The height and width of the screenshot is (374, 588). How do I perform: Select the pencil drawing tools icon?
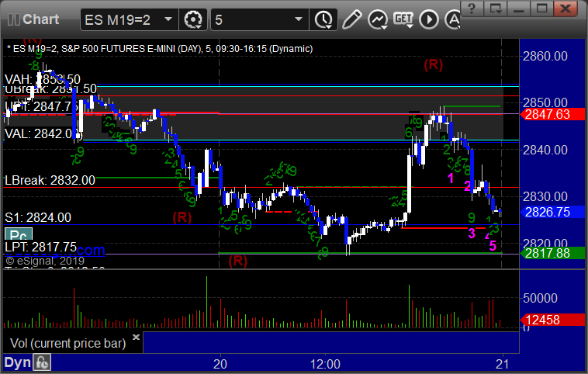pyautogui.click(x=351, y=19)
